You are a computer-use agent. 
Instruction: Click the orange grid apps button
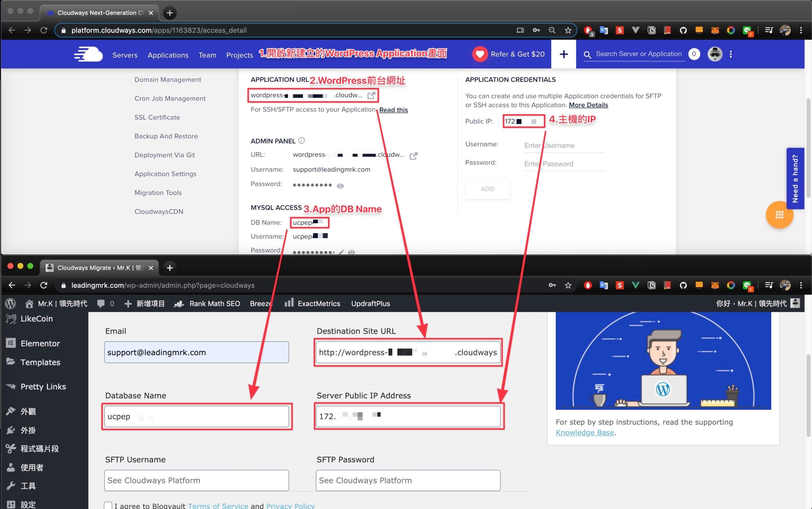(x=779, y=215)
